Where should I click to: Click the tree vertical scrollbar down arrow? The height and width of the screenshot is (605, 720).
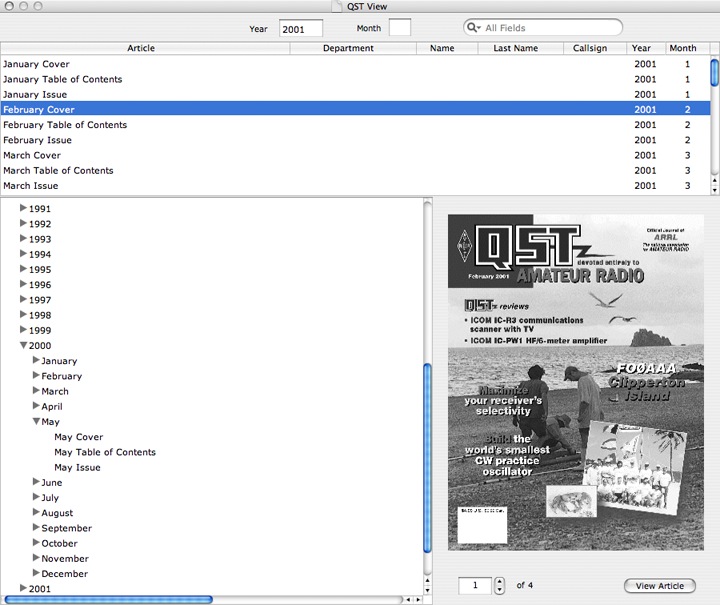tap(428, 591)
